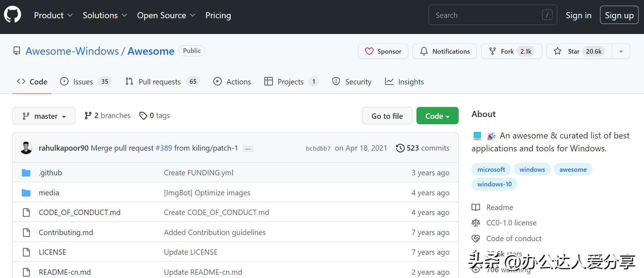644x278 pixels.
Task: Click the Sponsor heart button
Action: pyautogui.click(x=383, y=51)
